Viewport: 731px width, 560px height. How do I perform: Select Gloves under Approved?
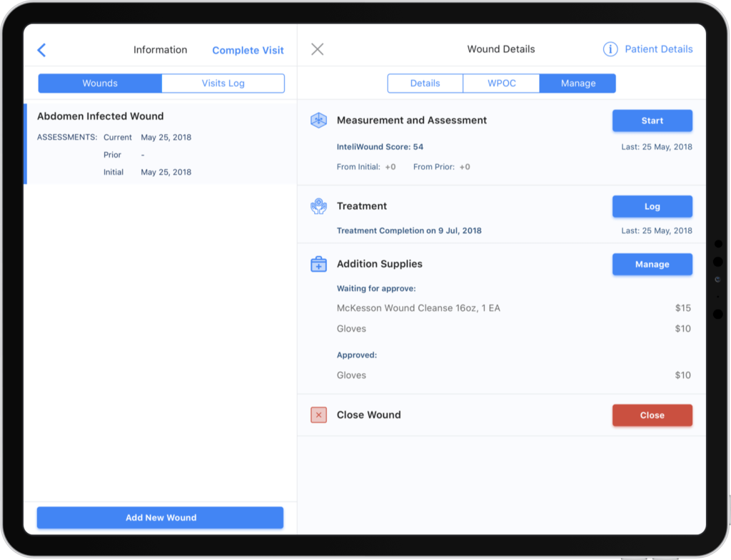(351, 375)
